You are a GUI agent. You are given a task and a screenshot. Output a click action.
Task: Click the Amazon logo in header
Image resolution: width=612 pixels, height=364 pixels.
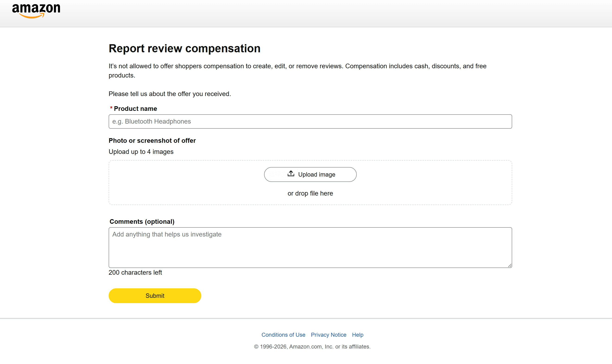(x=36, y=11)
